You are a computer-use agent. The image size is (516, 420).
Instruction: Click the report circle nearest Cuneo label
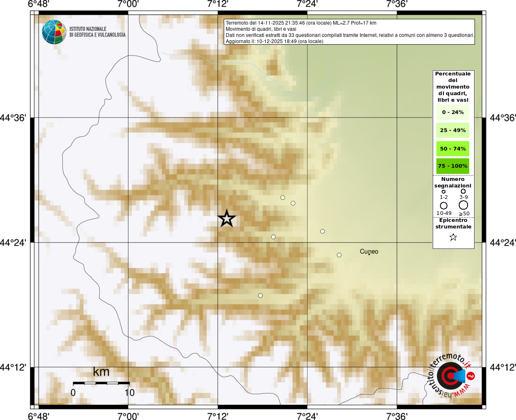[x=339, y=255]
